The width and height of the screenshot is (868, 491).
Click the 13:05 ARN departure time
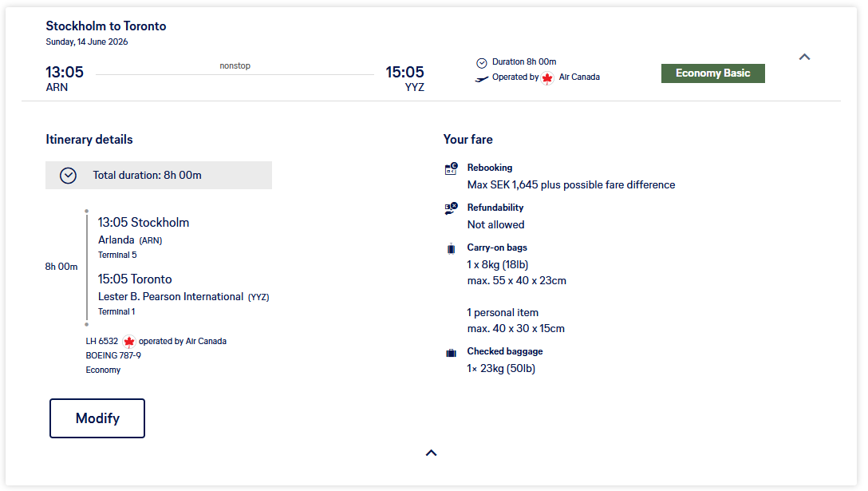(65, 73)
